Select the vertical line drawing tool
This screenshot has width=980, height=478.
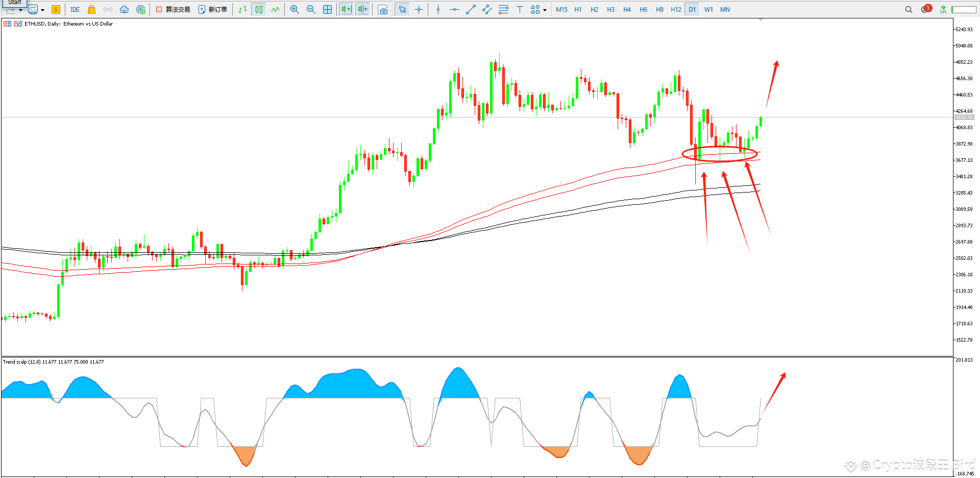click(438, 10)
